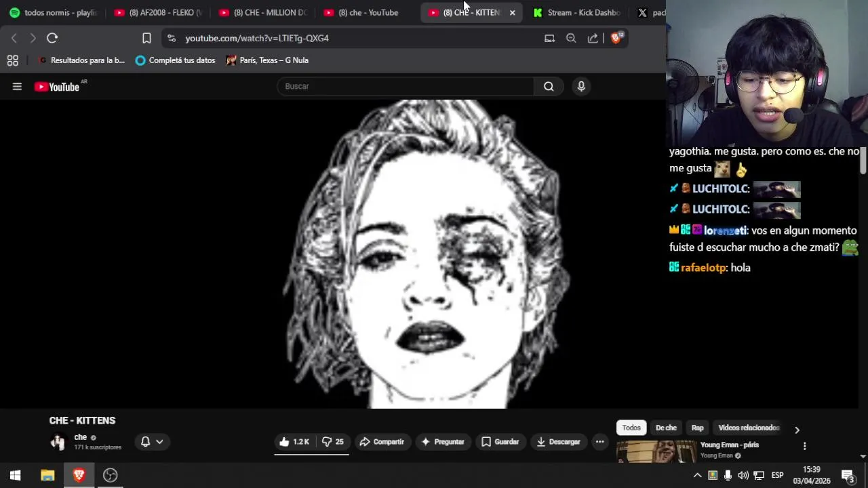Screen dimensions: 868x488
Task: Click the CHE - KITTENS video title
Action: click(x=82, y=420)
